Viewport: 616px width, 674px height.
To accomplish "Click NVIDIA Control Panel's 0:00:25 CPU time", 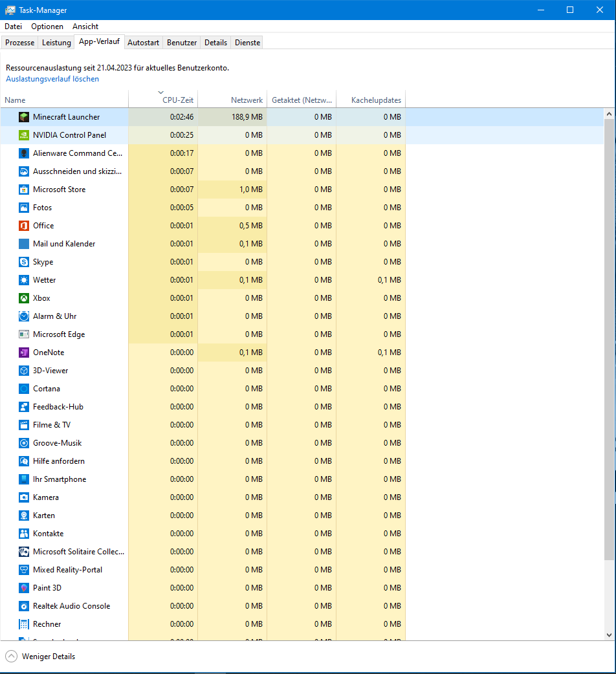I will 182,135.
